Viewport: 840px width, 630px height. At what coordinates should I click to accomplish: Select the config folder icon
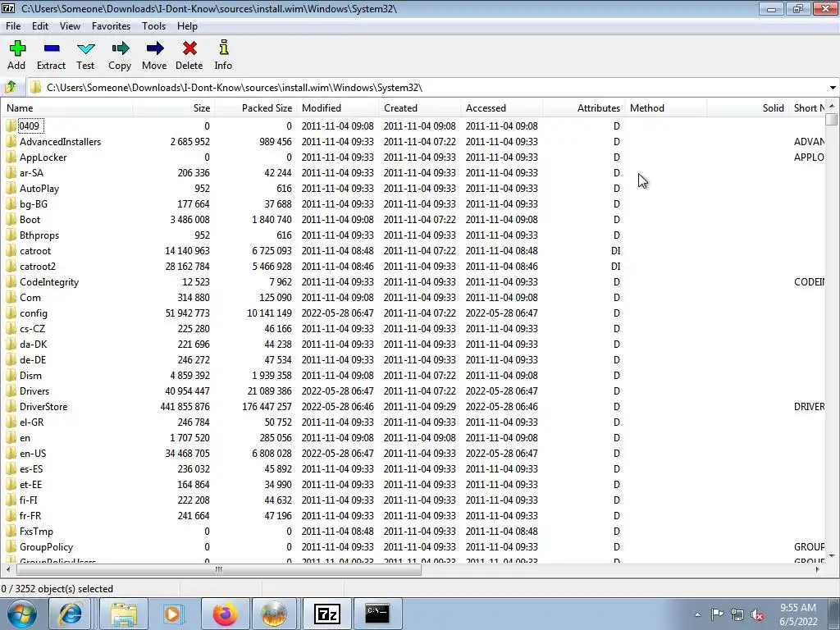[11, 313]
